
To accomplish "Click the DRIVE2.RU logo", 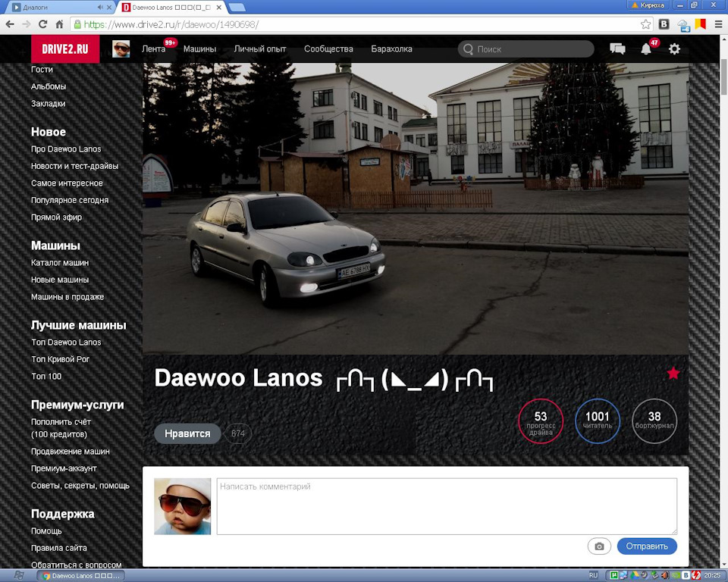I will [x=65, y=48].
